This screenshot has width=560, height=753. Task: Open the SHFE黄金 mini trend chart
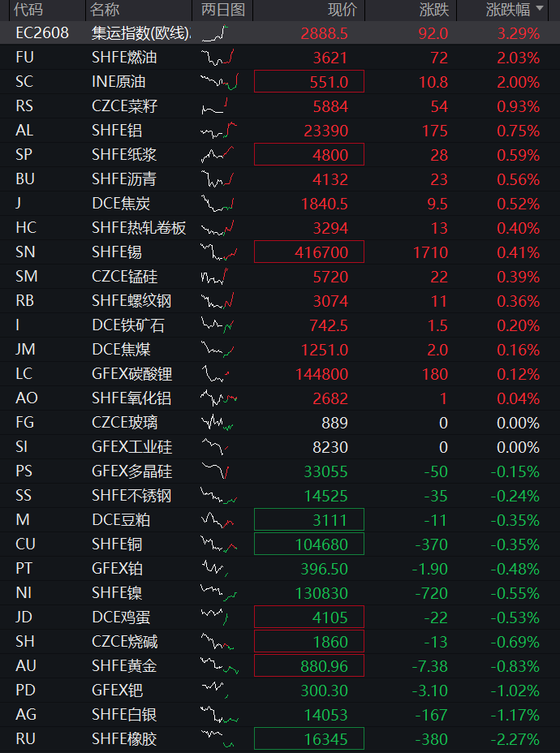[x=219, y=665]
